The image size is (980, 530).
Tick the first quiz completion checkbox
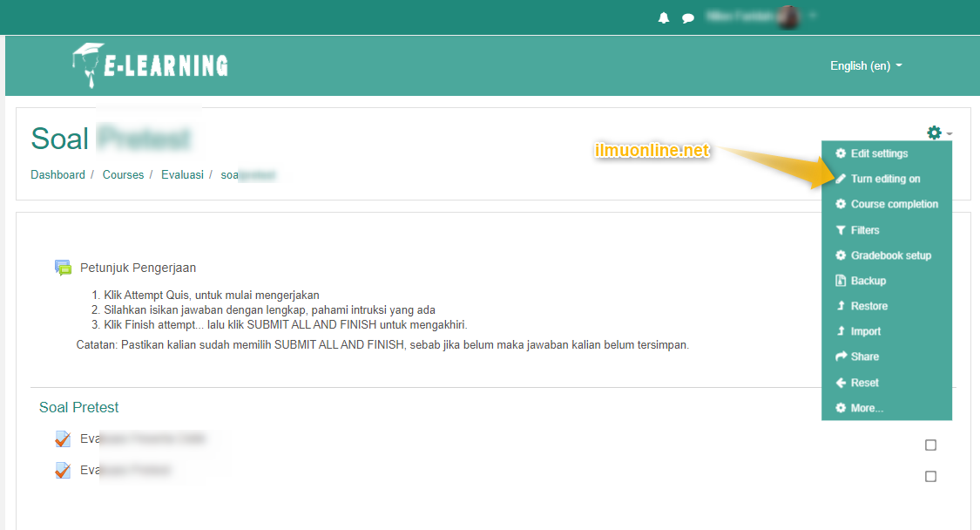click(930, 445)
